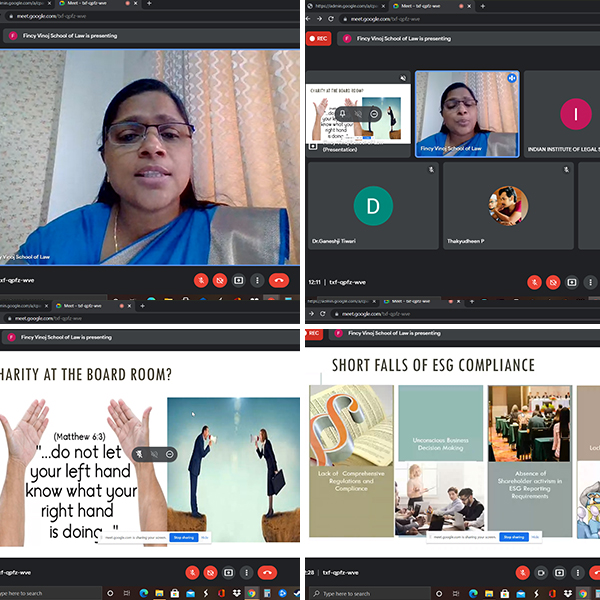Open Dropbox in the bottom-left taskbar
This screenshot has height=600, width=600.
click(x=237, y=593)
